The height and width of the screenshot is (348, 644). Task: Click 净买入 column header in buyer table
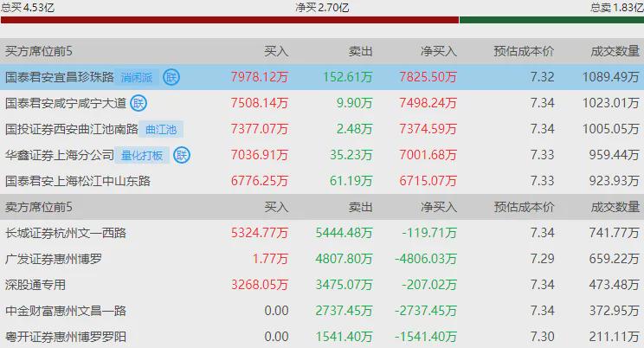pos(438,51)
